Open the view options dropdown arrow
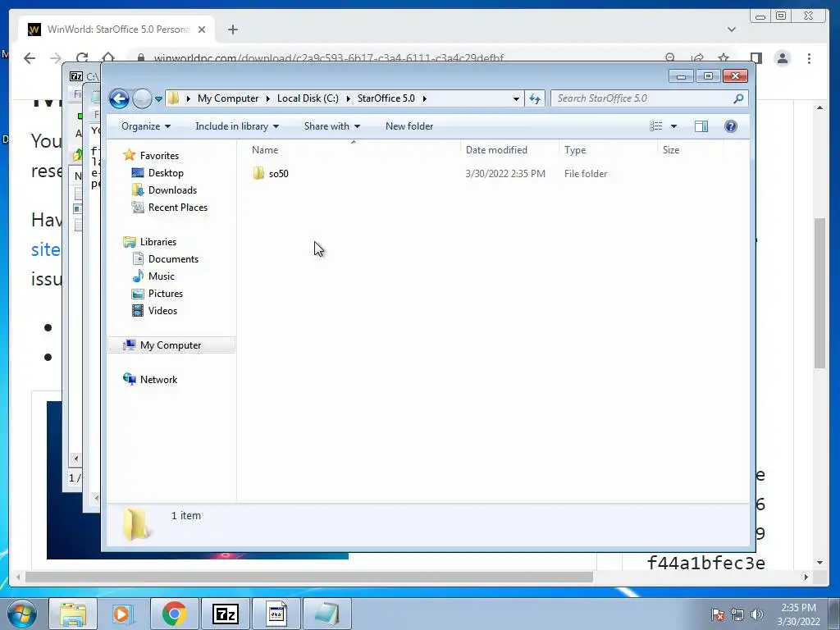This screenshot has height=630, width=840. (674, 126)
